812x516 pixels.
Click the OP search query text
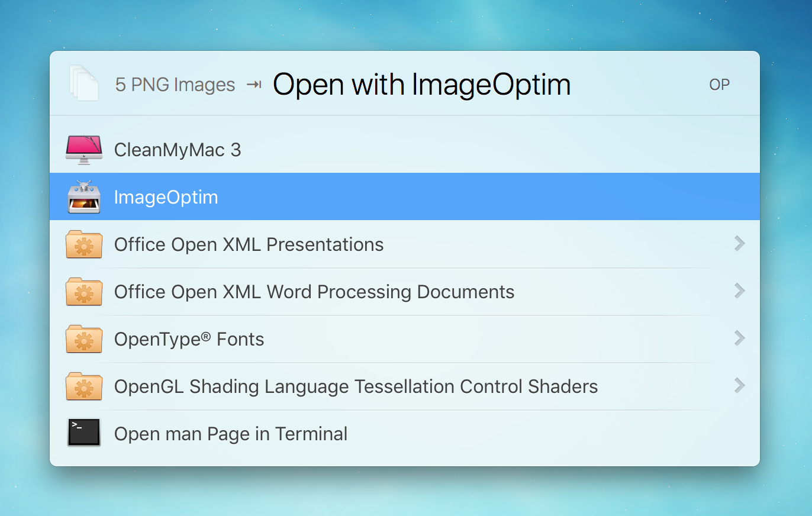click(719, 85)
